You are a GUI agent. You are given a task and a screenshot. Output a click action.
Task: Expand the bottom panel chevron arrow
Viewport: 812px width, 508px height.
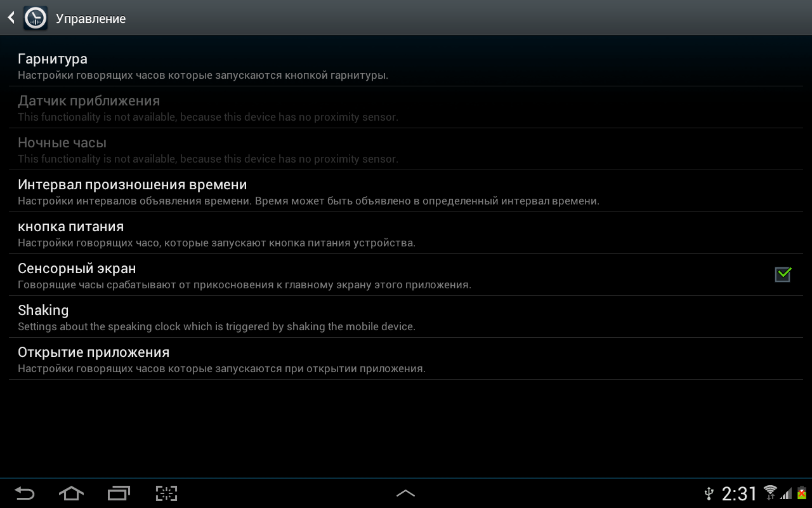pyautogui.click(x=405, y=493)
